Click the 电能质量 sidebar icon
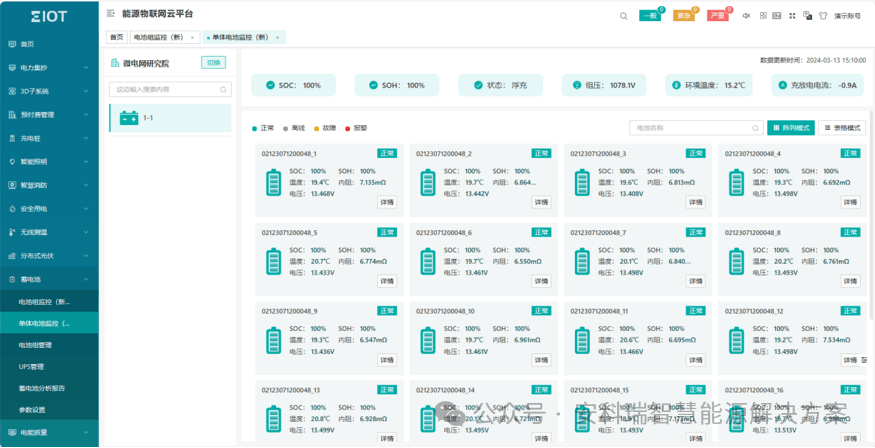Image resolution: width=875 pixels, height=448 pixels. [12, 432]
